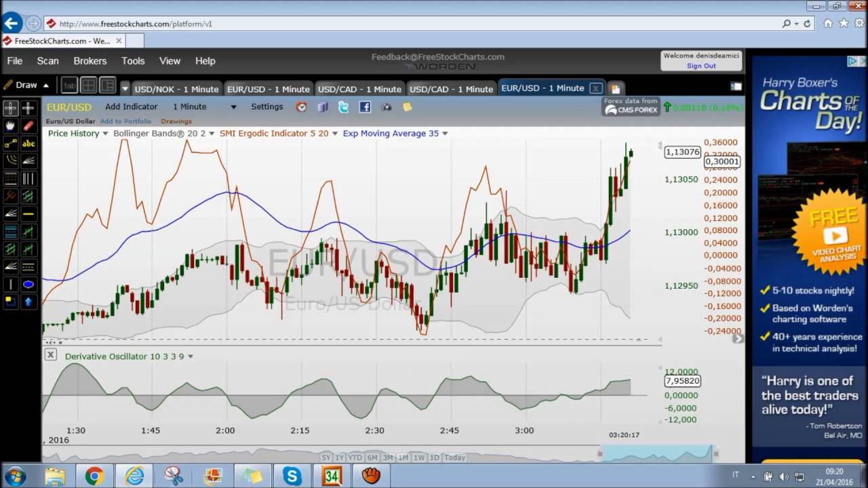Image resolution: width=868 pixels, height=488 pixels.
Task: Open Skype from the taskbar
Action: [x=292, y=476]
